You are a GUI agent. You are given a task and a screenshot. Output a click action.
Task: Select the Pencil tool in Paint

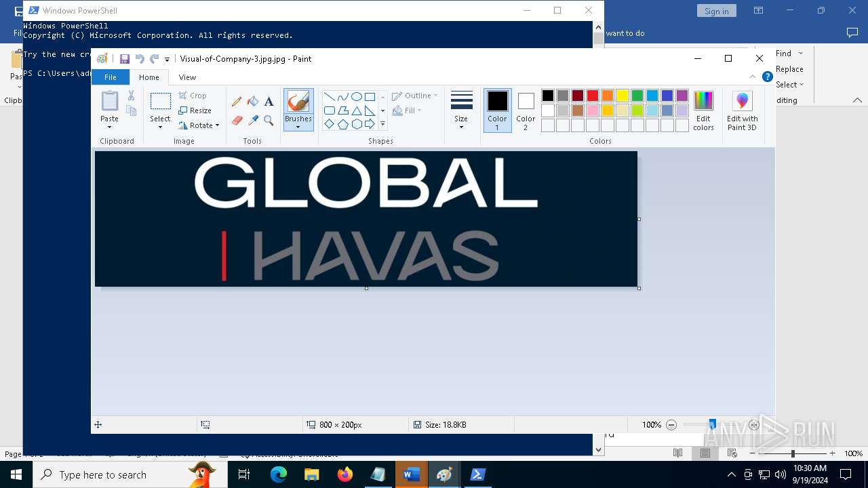pyautogui.click(x=237, y=102)
